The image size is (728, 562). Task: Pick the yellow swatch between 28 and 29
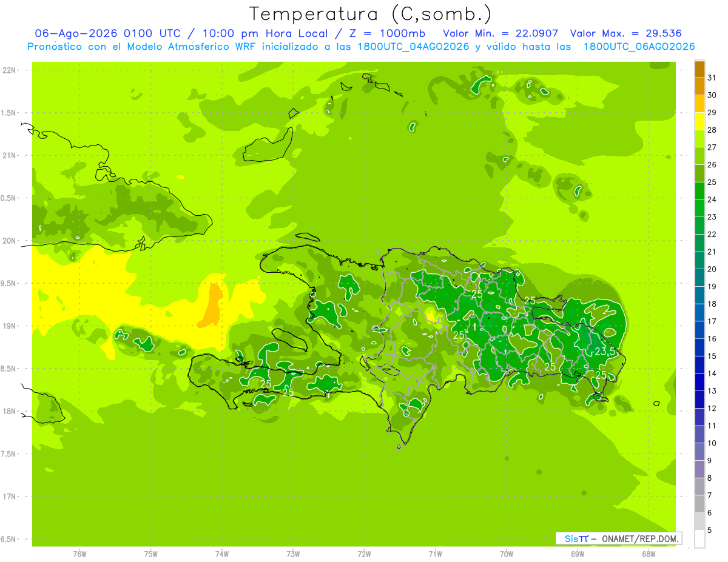pos(699,121)
